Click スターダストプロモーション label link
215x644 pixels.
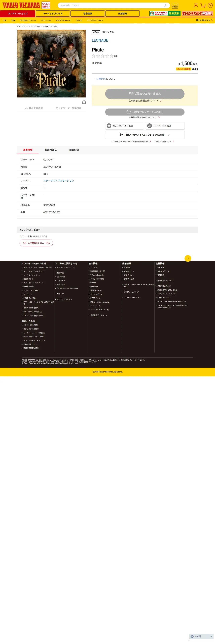tap(59, 181)
